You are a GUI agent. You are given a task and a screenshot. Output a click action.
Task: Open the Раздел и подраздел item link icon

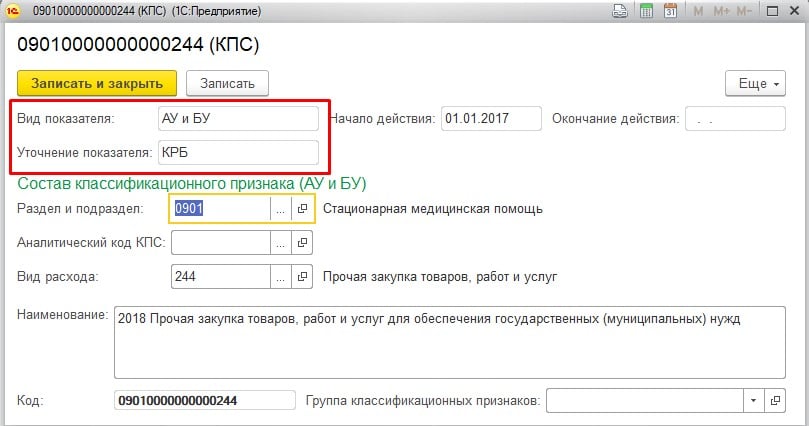(302, 208)
